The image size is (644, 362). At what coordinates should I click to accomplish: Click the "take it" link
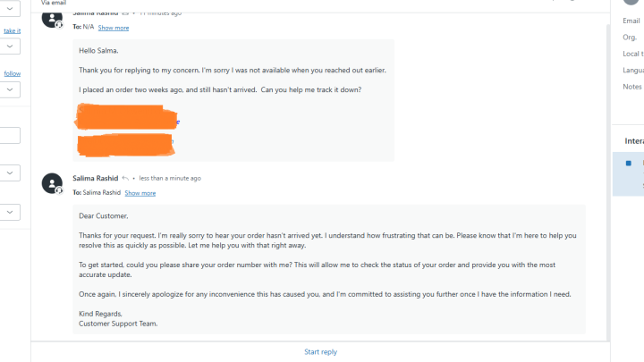[x=12, y=30]
